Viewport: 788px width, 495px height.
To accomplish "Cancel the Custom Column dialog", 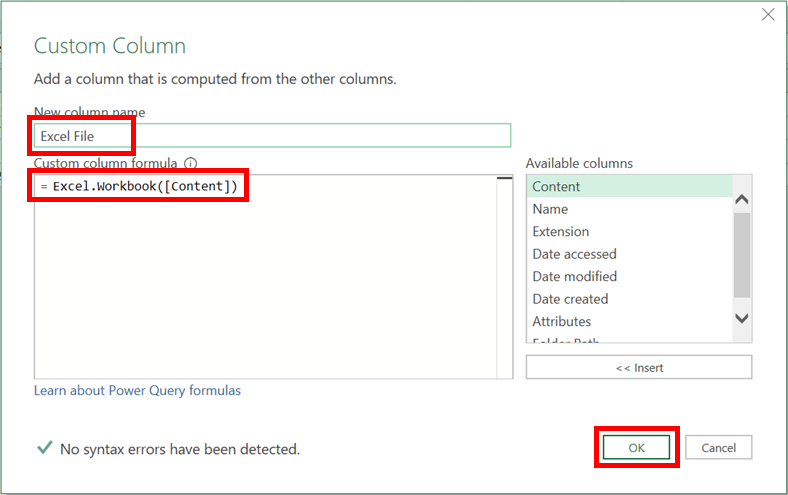I will coord(718,448).
